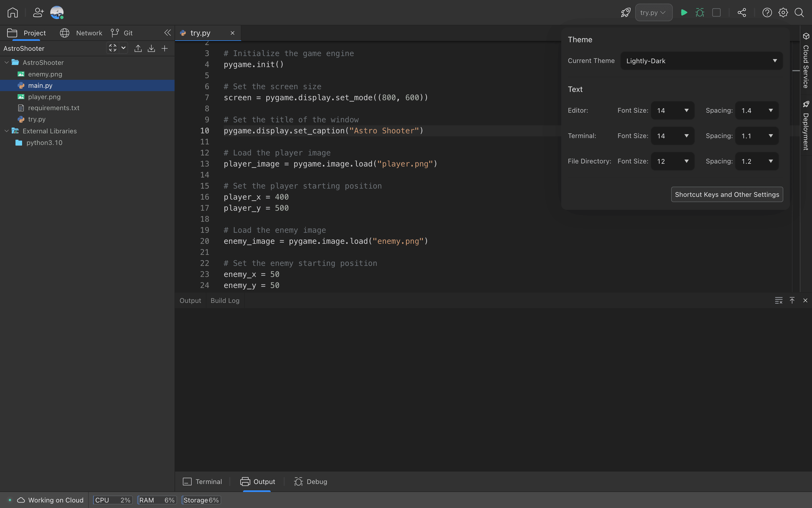Open the Deployment side panel
This screenshot has width=812, height=508.
pos(806,125)
